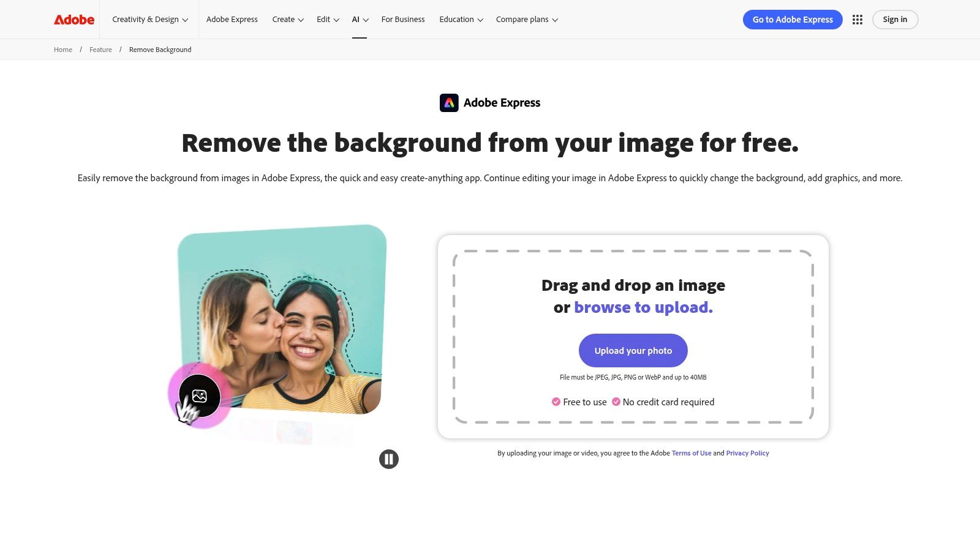This screenshot has height=551, width=980.
Task: Click the Free to use checkmark icon
Action: pyautogui.click(x=556, y=402)
